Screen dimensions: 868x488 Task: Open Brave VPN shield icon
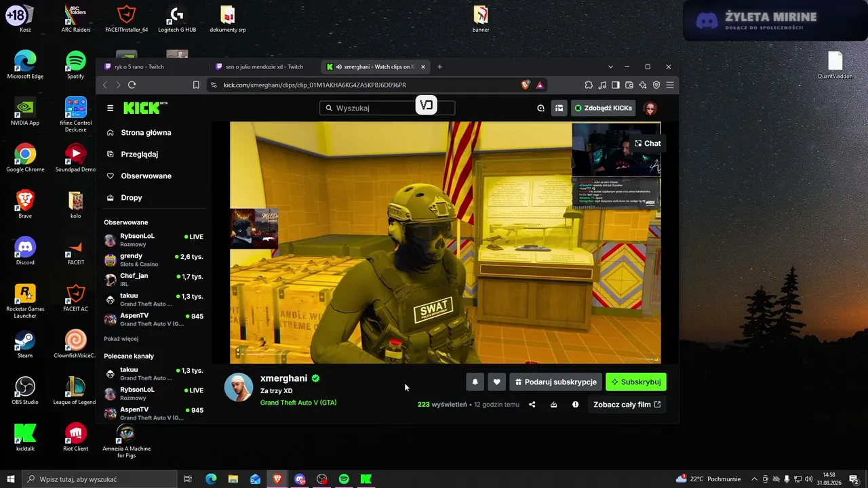click(x=656, y=85)
